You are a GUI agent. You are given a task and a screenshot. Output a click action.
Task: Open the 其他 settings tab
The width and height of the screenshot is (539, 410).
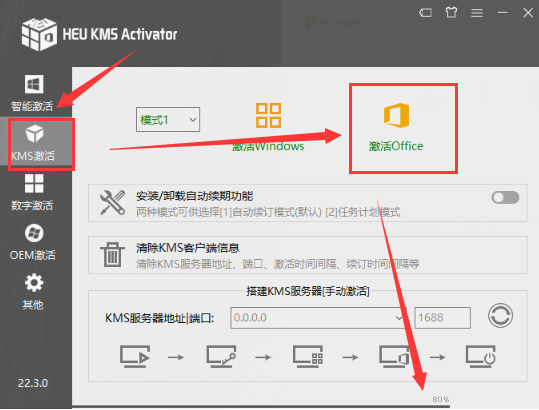(x=33, y=291)
